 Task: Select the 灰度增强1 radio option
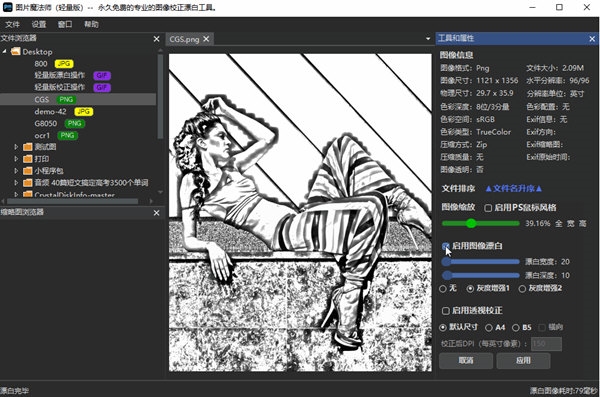click(x=470, y=289)
